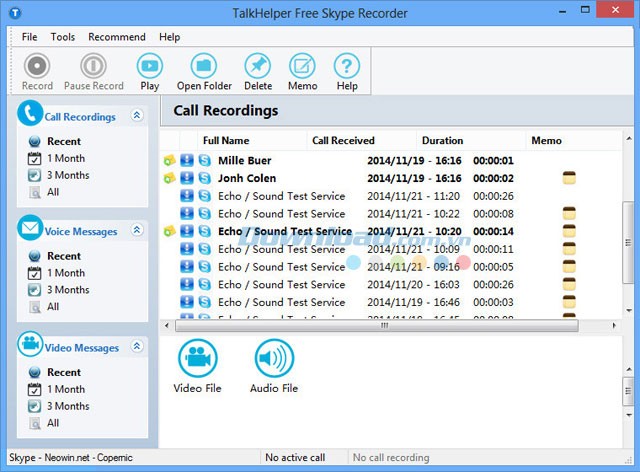
Task: Open memo note for 2014/11/19 16:46 recording
Action: pos(569,302)
